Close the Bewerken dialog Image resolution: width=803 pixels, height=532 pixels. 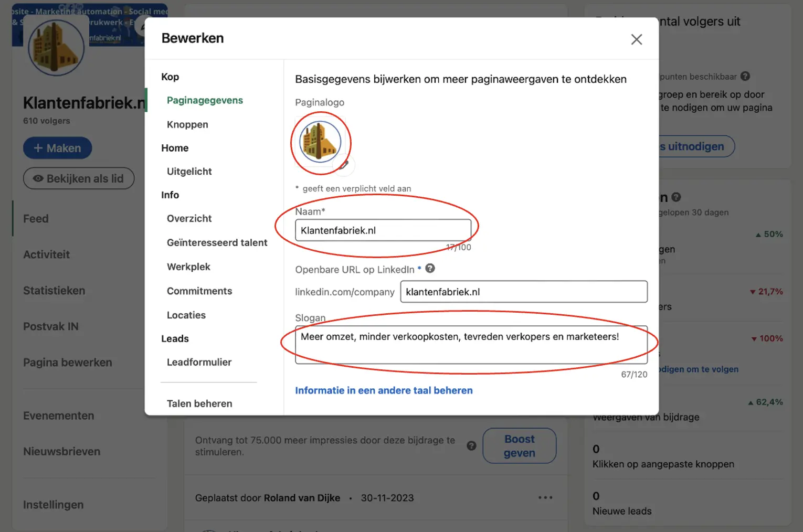coord(636,39)
